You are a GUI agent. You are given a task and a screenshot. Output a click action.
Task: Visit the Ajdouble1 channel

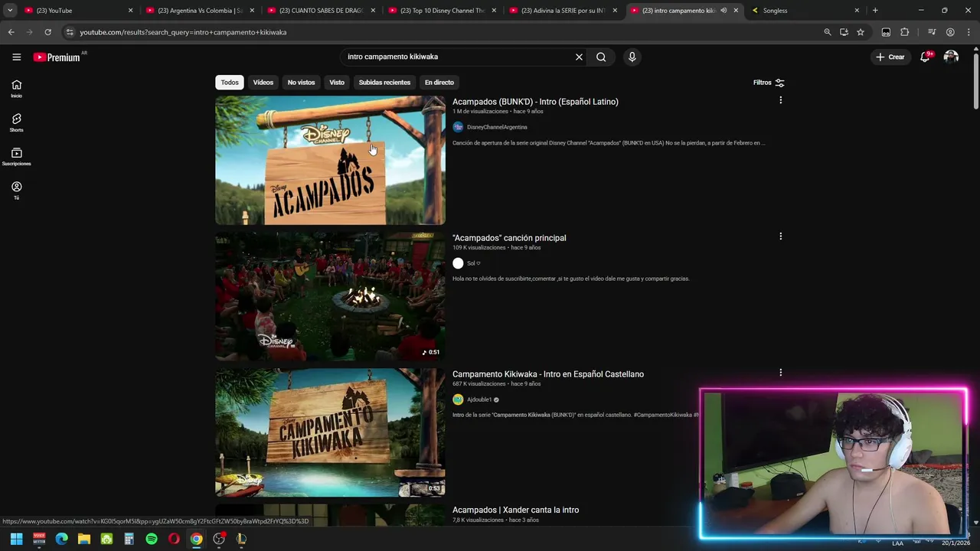pos(479,399)
